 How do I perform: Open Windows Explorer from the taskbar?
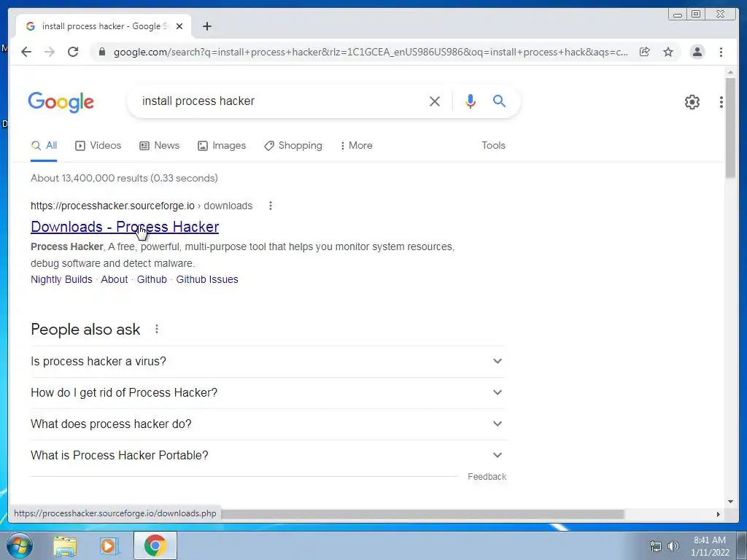point(65,546)
